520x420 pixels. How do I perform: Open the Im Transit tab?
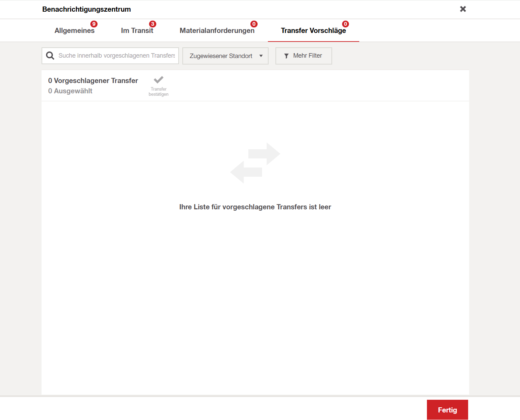click(x=137, y=31)
